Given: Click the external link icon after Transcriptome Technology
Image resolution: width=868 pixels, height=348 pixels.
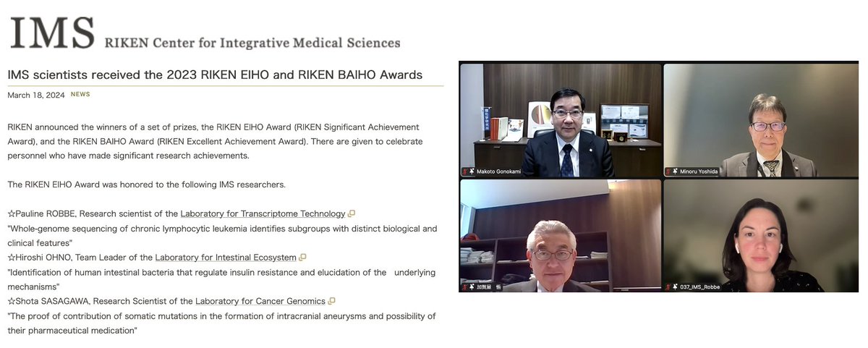Looking at the screenshot, I should pos(352,214).
